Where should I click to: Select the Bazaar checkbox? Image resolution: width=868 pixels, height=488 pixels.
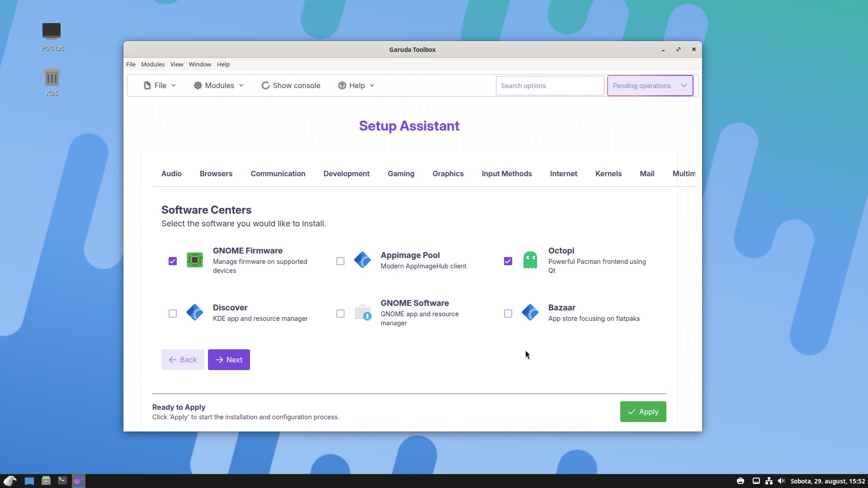pyautogui.click(x=508, y=314)
